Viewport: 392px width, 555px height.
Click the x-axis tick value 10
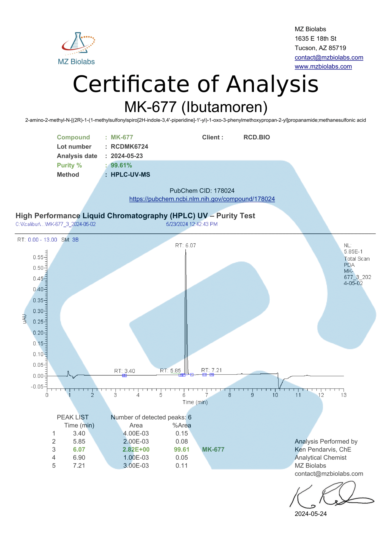(x=275, y=395)
